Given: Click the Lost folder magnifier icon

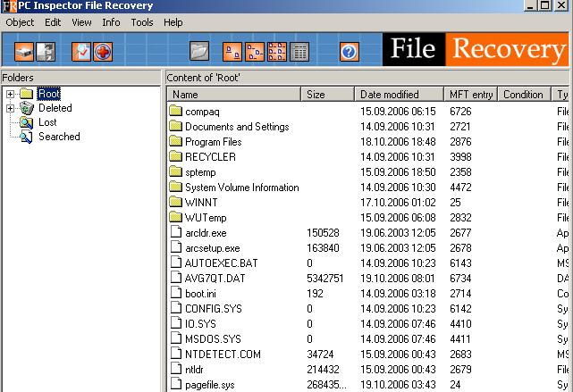Looking at the screenshot, I should tap(27, 122).
